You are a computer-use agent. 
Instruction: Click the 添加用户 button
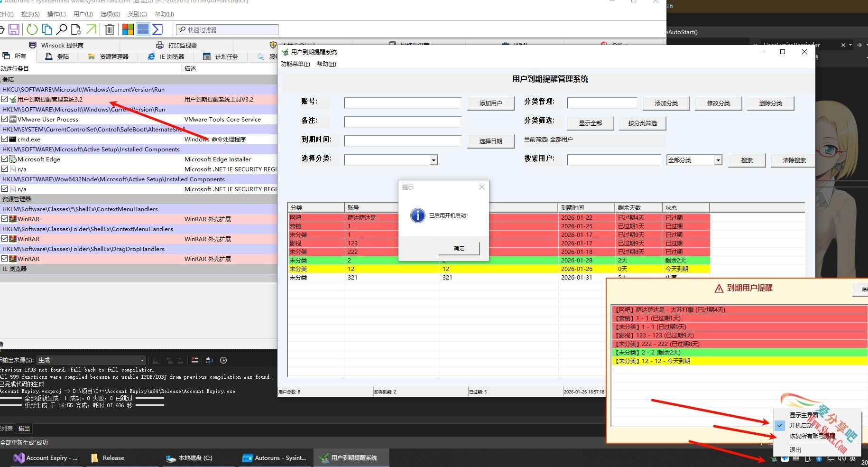pyautogui.click(x=490, y=103)
